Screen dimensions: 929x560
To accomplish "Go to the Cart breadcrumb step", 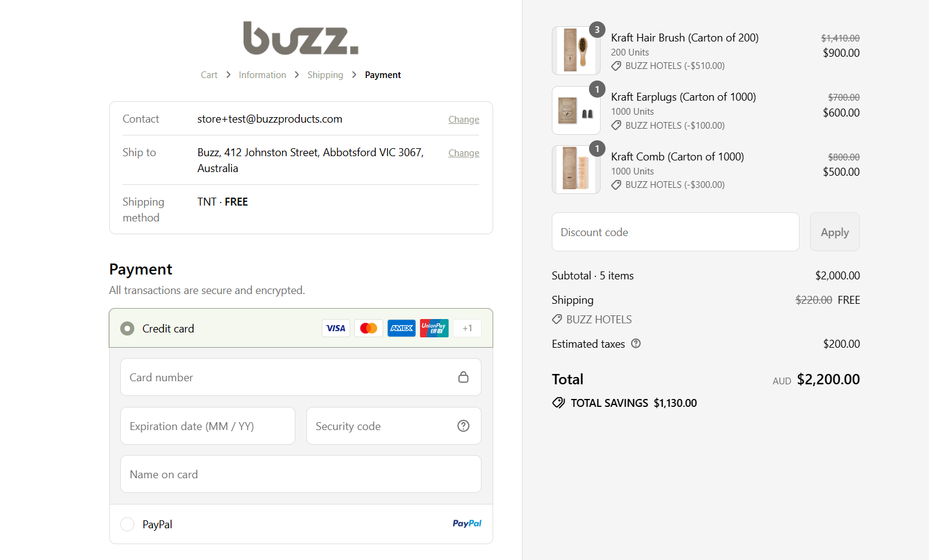I will [x=209, y=75].
